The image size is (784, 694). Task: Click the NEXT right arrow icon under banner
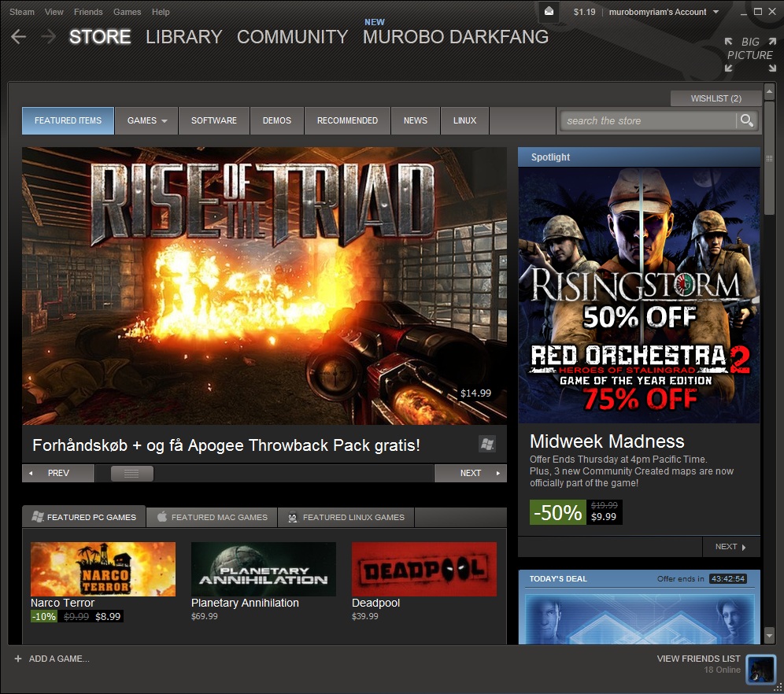point(498,473)
